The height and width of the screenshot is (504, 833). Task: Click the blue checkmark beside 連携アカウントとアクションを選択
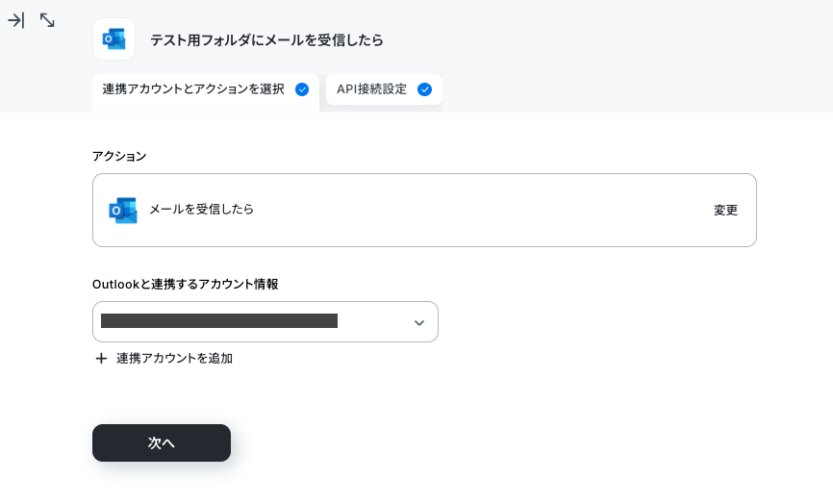pyautogui.click(x=302, y=89)
